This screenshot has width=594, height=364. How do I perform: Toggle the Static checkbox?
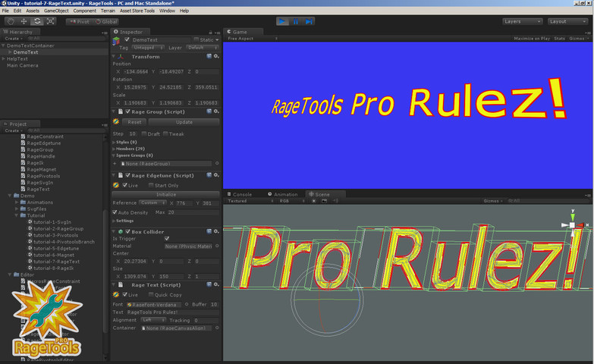point(196,39)
